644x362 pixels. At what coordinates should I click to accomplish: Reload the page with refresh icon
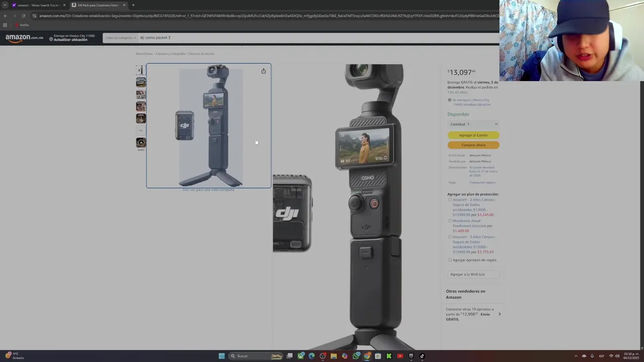[23, 16]
